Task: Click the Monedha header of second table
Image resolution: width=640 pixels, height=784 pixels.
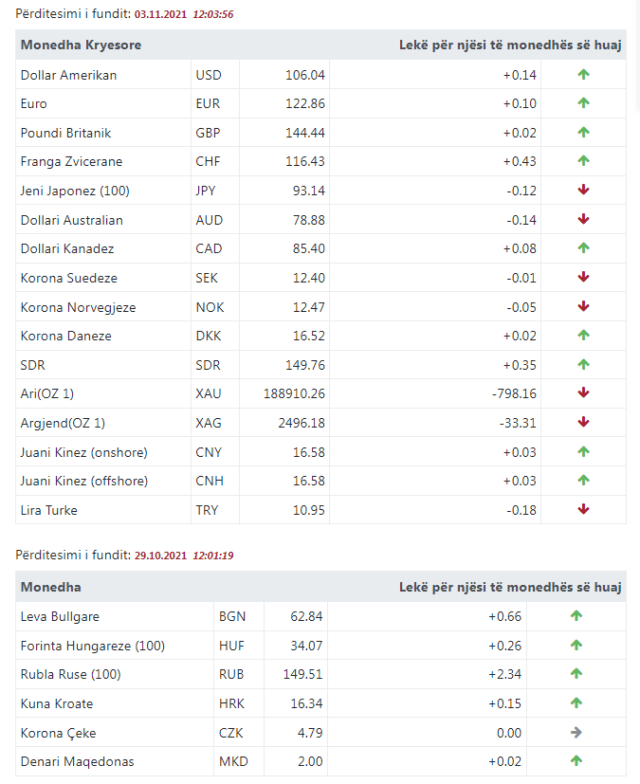Action: coord(51,587)
